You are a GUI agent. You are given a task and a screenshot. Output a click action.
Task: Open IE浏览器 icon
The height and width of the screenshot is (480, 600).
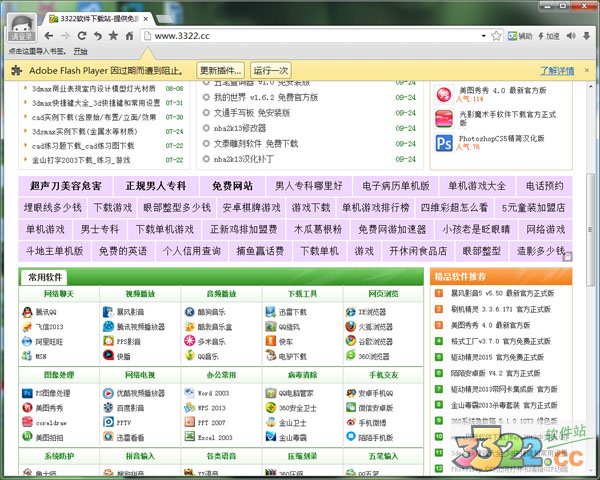click(351, 312)
